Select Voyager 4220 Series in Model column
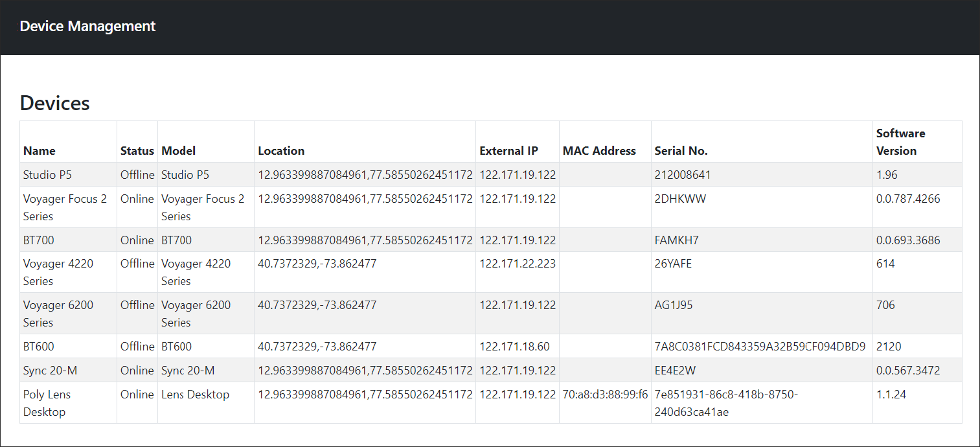980x447 pixels. point(196,272)
